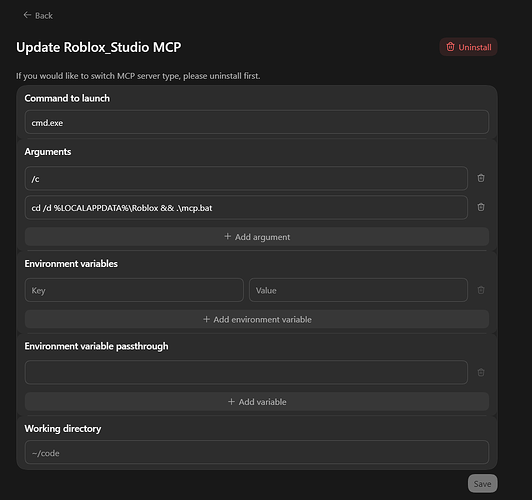
Task: Click Add environment variable
Action: coord(256,319)
